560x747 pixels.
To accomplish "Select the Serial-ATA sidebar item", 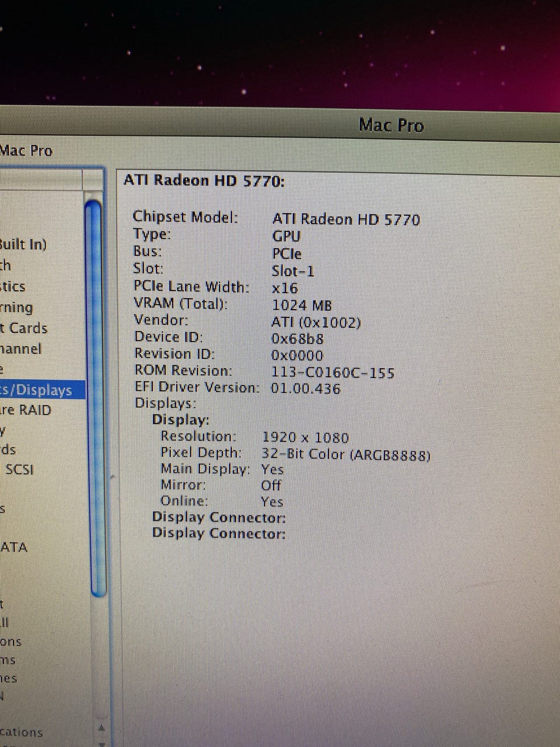I will point(14,547).
